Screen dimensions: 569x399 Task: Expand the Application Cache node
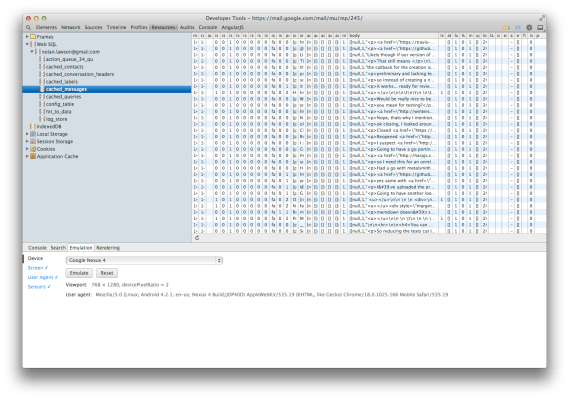point(27,156)
